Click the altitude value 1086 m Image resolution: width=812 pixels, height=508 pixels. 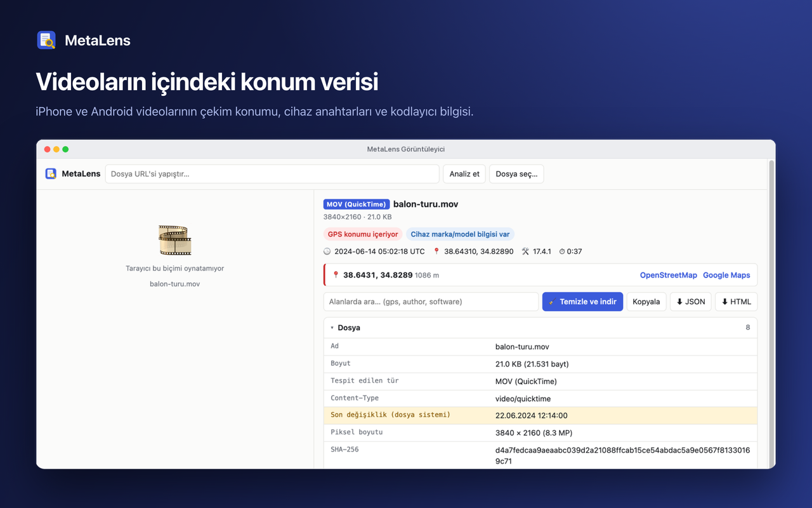(x=427, y=276)
